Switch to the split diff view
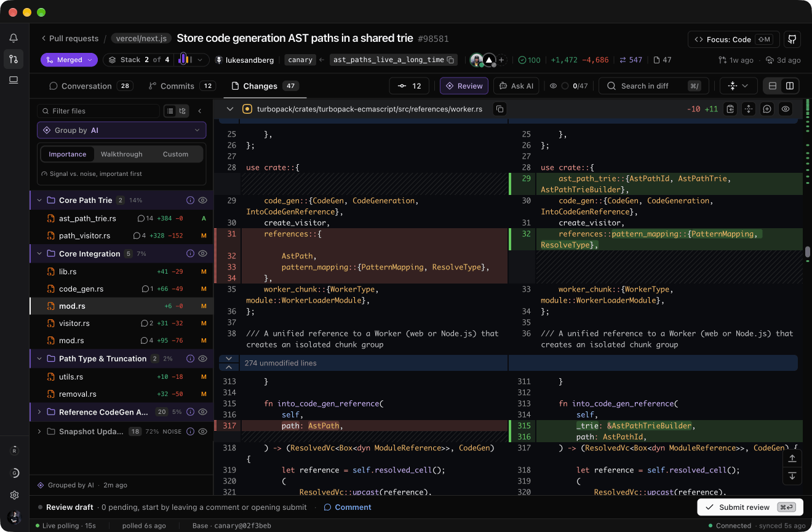This screenshot has width=812, height=532. (790, 86)
